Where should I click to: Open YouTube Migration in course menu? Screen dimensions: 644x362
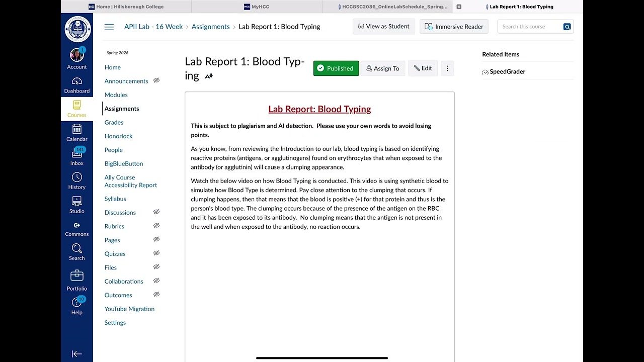[x=129, y=309]
